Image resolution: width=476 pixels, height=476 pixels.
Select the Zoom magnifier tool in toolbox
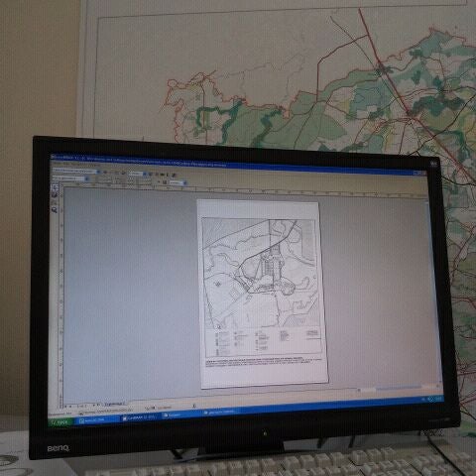pos(55,210)
